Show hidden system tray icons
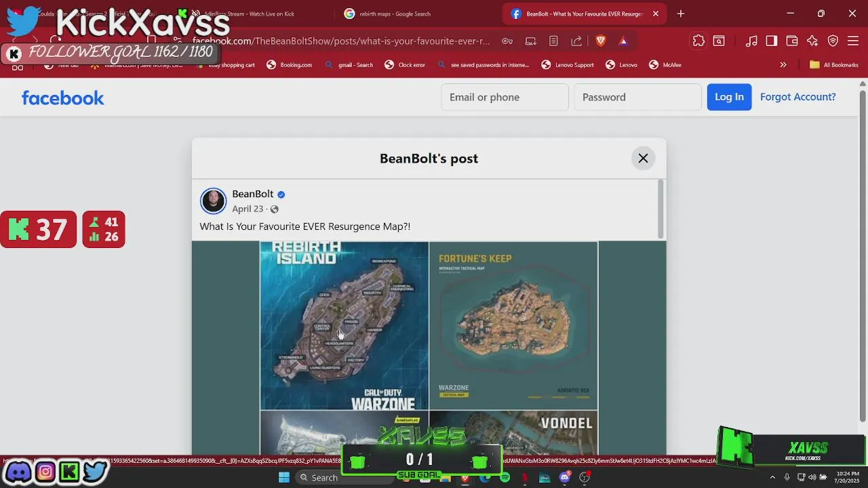Screen dimensions: 868x488 pos(772,477)
